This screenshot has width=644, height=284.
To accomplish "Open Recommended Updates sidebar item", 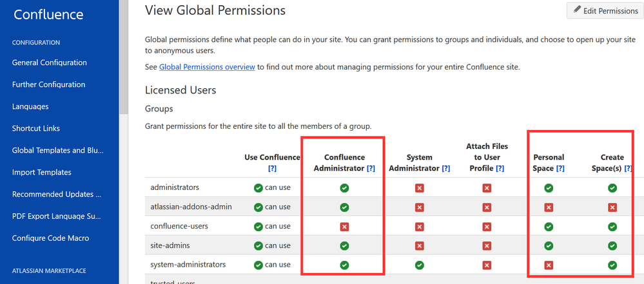I will coord(56,194).
